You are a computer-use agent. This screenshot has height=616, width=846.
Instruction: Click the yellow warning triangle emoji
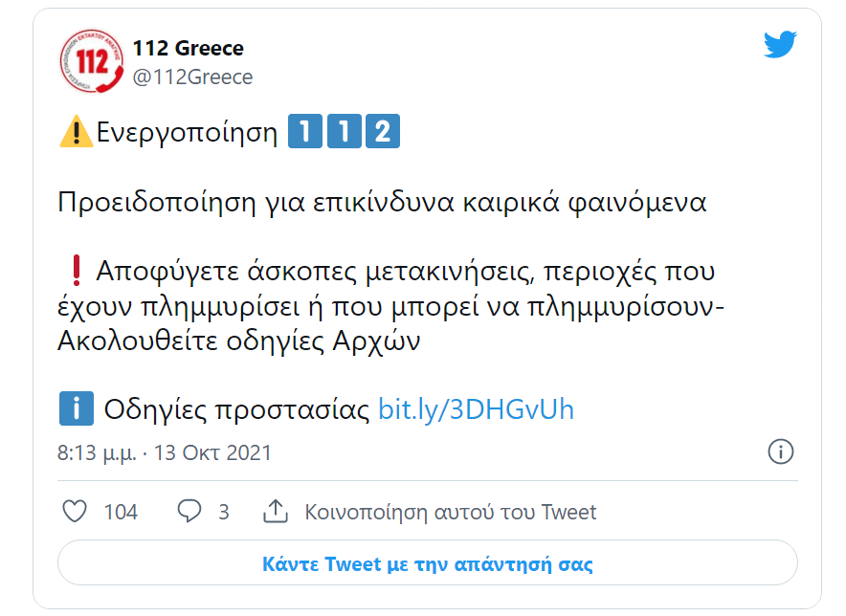click(76, 132)
